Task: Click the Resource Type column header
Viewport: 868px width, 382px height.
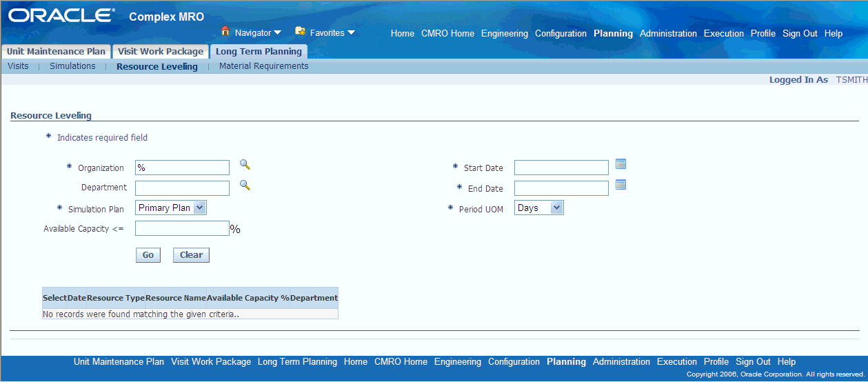Action: pyautogui.click(x=116, y=298)
